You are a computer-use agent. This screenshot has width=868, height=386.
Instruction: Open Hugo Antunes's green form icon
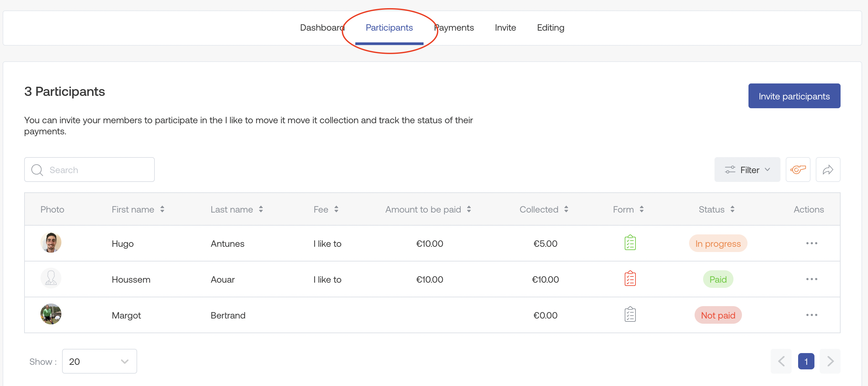click(x=630, y=243)
